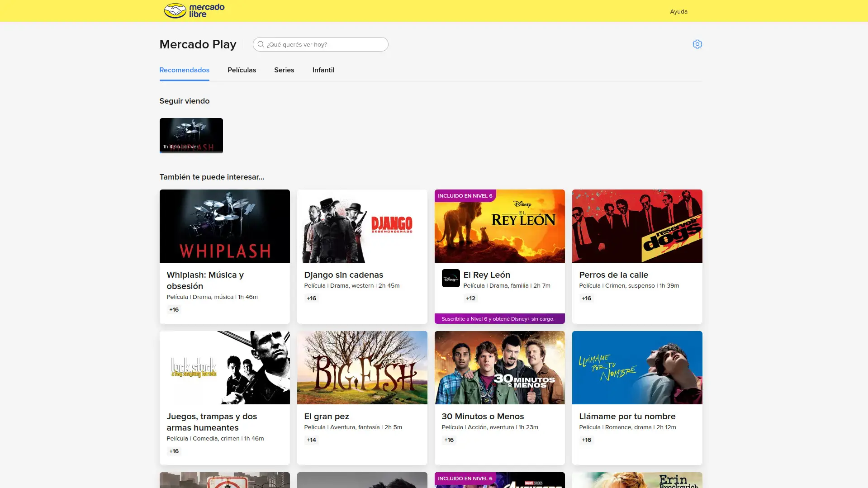Open the Whiplash movie poster
The height and width of the screenshot is (488, 868).
[224, 226]
